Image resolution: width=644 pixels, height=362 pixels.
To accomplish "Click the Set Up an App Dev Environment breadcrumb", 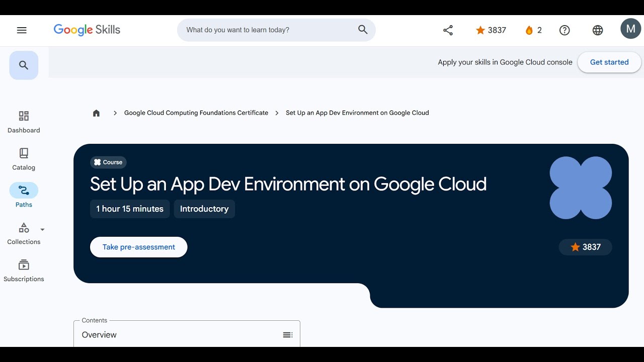I will pyautogui.click(x=357, y=113).
